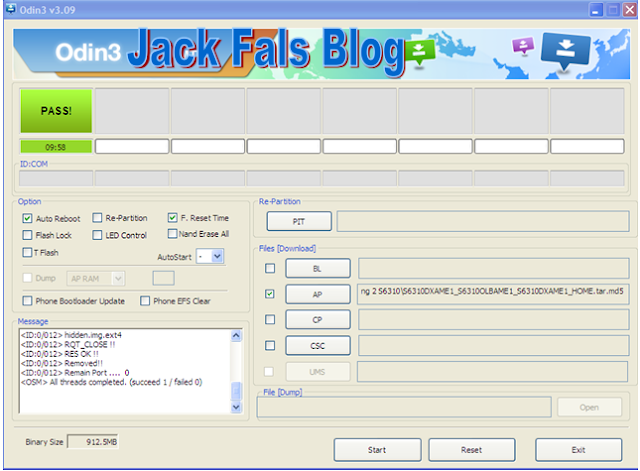Image resolution: width=640 pixels, height=471 pixels.
Task: Enable the T Flash checkbox
Action: click(x=27, y=252)
